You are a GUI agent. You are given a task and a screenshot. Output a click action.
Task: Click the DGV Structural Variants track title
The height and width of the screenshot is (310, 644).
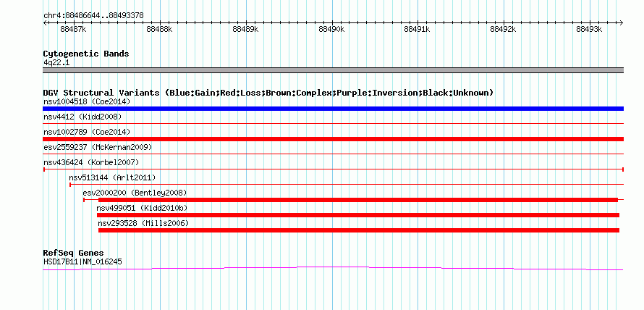[x=268, y=93]
